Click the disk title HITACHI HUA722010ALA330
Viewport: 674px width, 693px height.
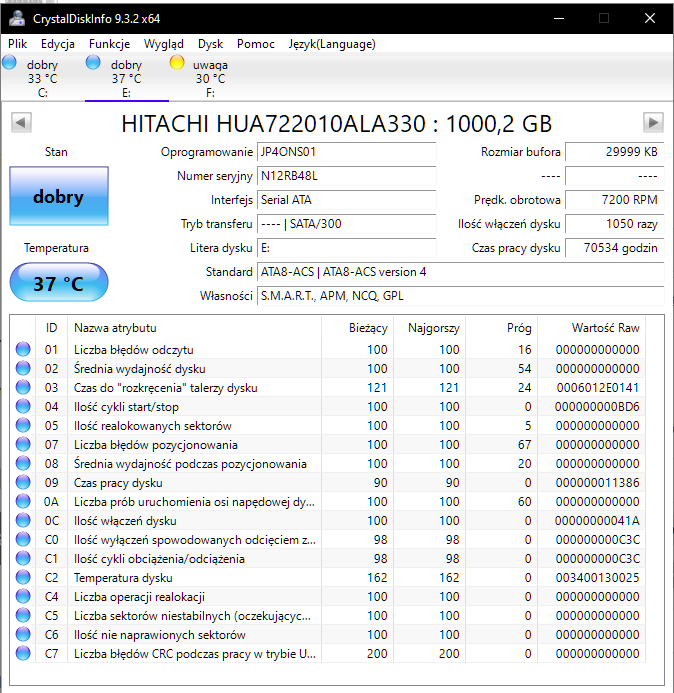pyautogui.click(x=336, y=124)
